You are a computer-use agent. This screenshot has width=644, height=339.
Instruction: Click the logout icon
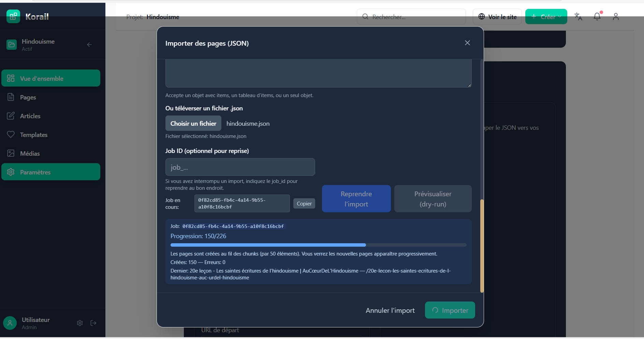click(93, 323)
